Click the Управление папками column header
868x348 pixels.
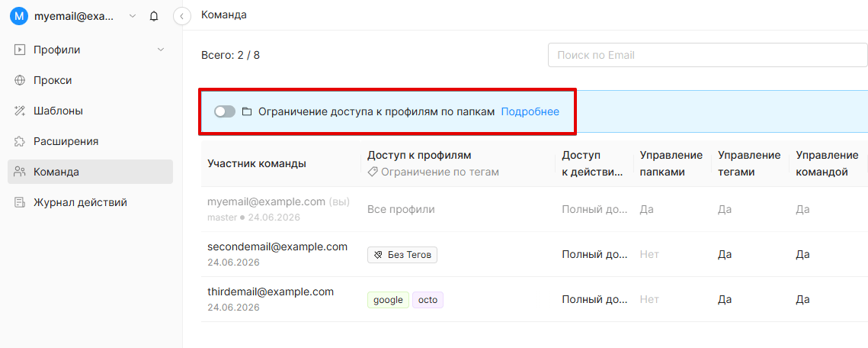(671, 163)
